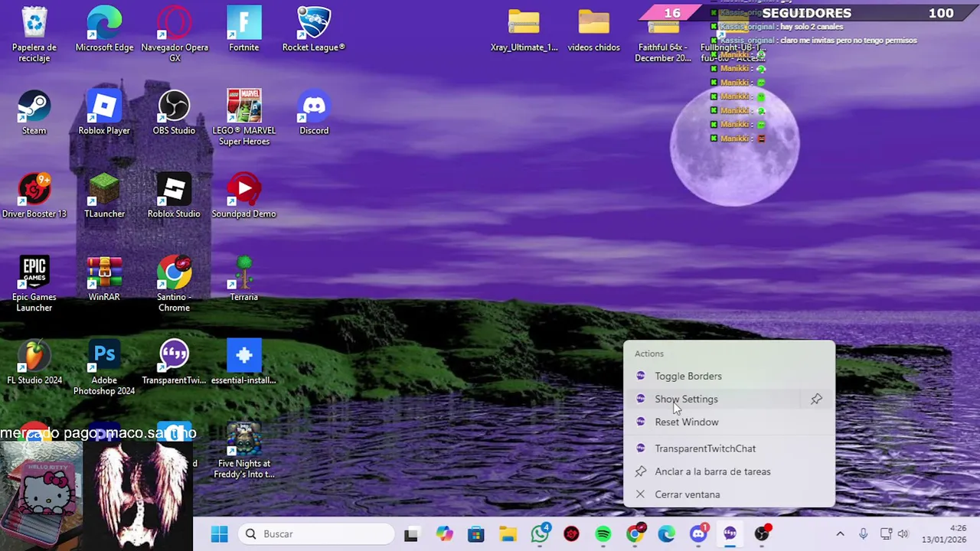The image size is (980, 551).
Task: Select the Faithful 64x December folder
Action: click(x=663, y=37)
